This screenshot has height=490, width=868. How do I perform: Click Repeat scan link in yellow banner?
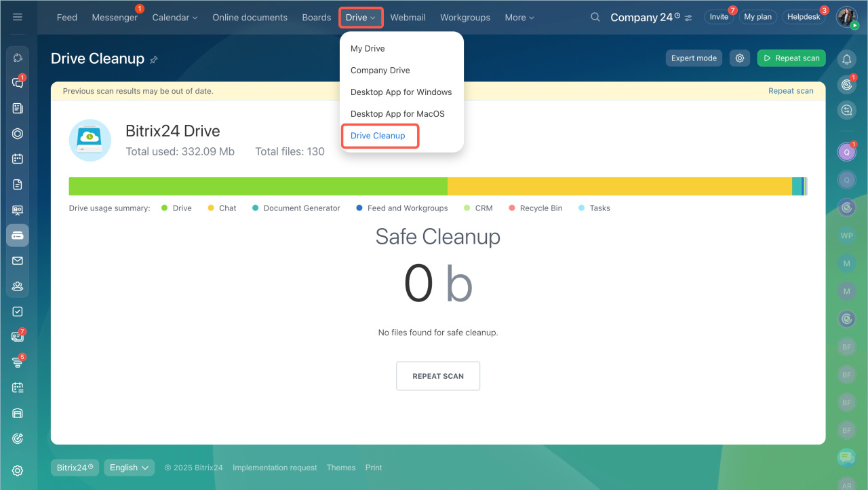(x=791, y=91)
